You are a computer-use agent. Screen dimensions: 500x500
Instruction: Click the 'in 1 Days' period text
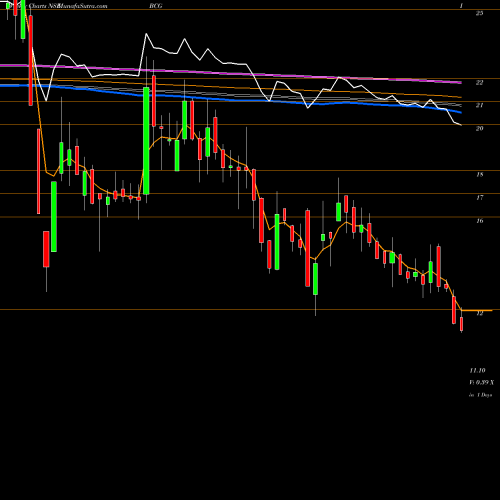pyautogui.click(x=481, y=395)
